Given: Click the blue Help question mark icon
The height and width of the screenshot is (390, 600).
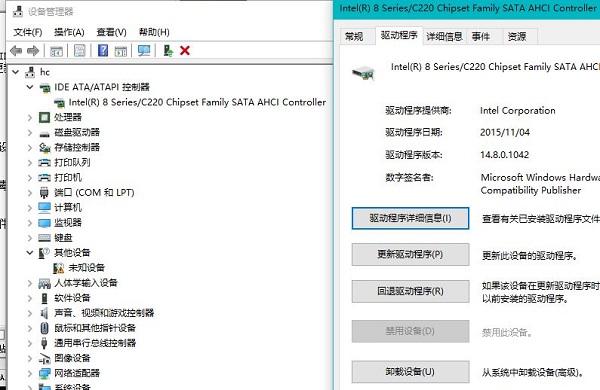Looking at the screenshot, I should click(103, 51).
